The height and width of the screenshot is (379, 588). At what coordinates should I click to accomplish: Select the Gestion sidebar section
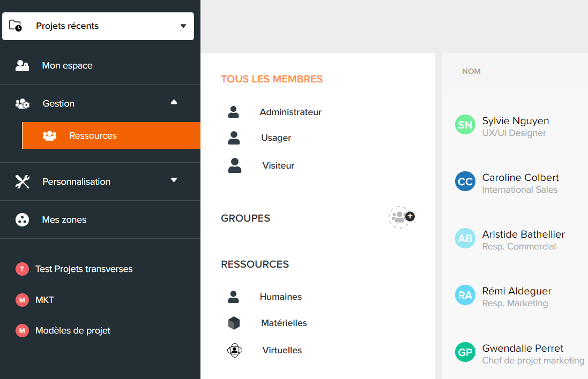pyautogui.click(x=100, y=103)
